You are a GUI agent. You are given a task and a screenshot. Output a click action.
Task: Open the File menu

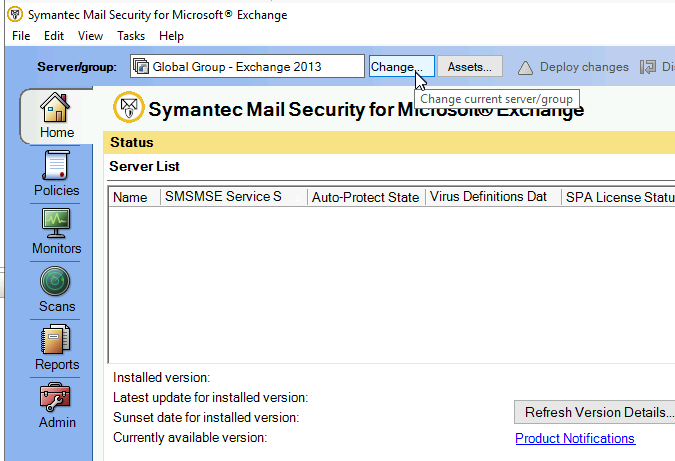tap(21, 36)
